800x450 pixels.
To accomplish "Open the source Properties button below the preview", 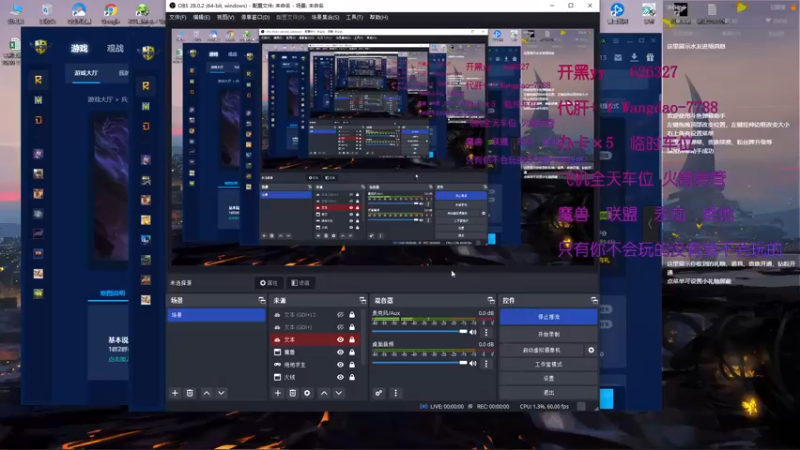I will 268,283.
